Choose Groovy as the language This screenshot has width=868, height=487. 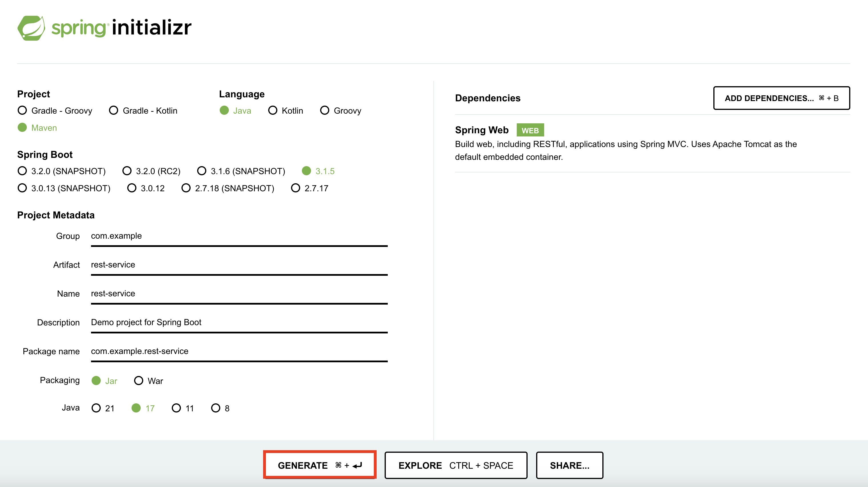324,110
